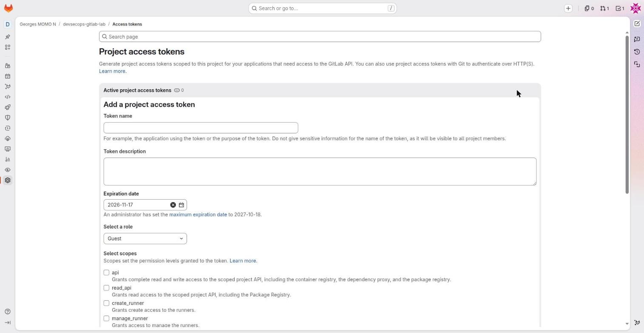Enable the create_runner scope checkbox
The image size is (644, 333).
pyautogui.click(x=106, y=303)
